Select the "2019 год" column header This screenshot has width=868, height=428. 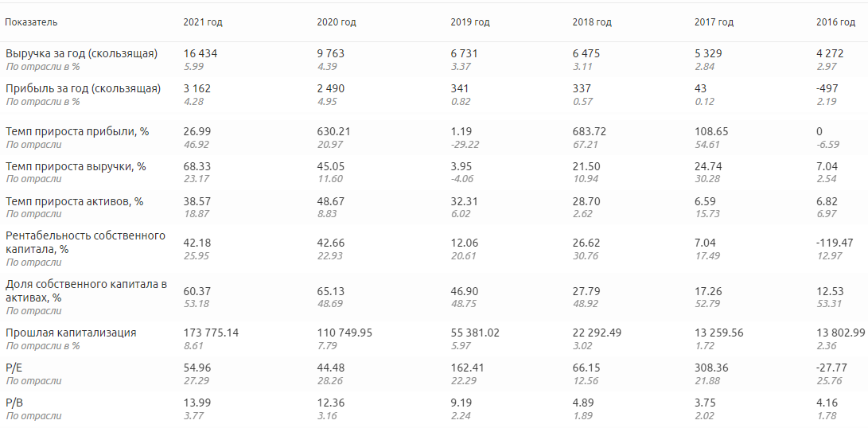coord(470,22)
